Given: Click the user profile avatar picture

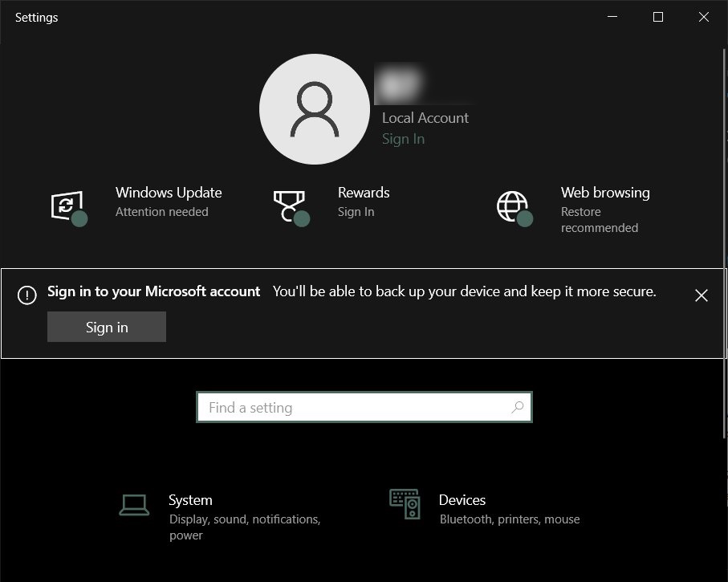Looking at the screenshot, I should pos(314,108).
